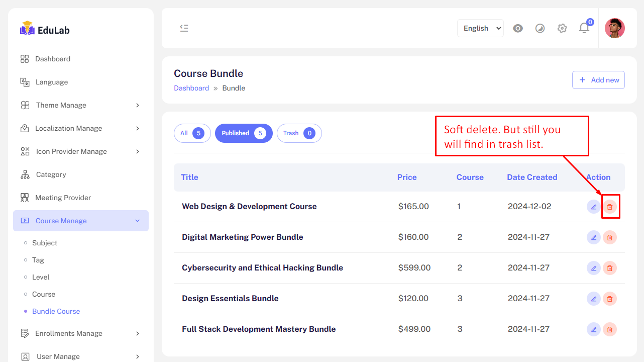This screenshot has width=644, height=362.
Task: Open the notifications bell
Action: [584, 28]
